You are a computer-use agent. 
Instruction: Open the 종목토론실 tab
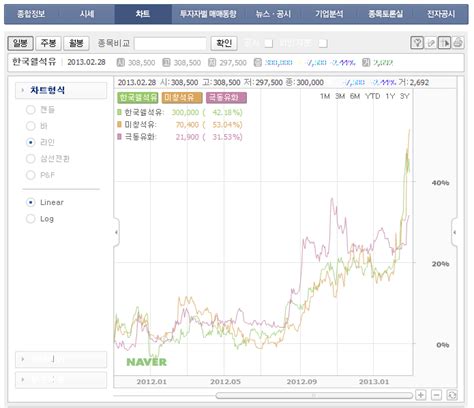click(x=385, y=14)
